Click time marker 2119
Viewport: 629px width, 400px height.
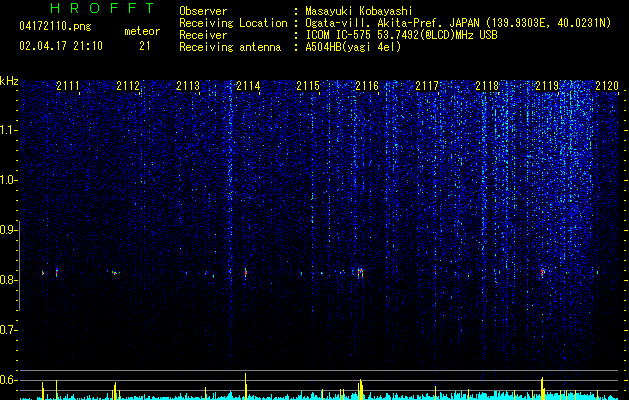(547, 85)
